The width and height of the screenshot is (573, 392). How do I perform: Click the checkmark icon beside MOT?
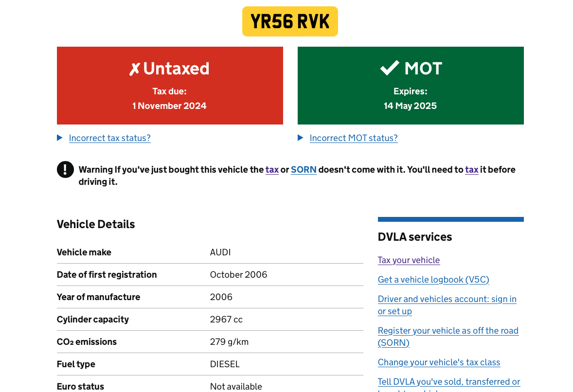click(390, 68)
